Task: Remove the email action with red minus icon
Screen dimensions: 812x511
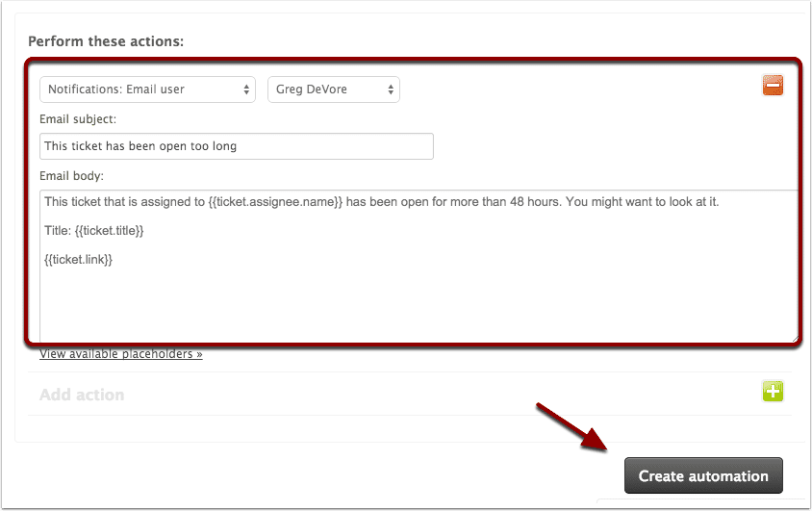Action: [773, 86]
